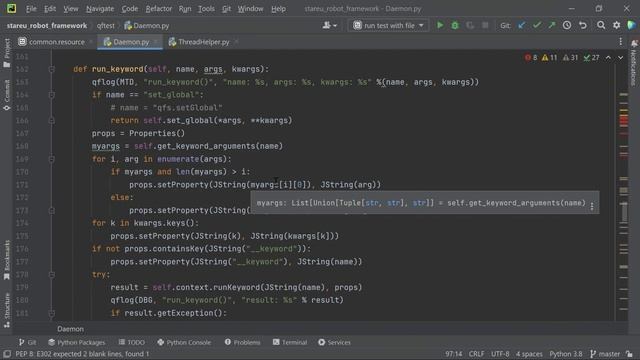Screen dimensions: 640x360
Task: Open Search Everywhere magnifier icon
Action: [x=601, y=25]
